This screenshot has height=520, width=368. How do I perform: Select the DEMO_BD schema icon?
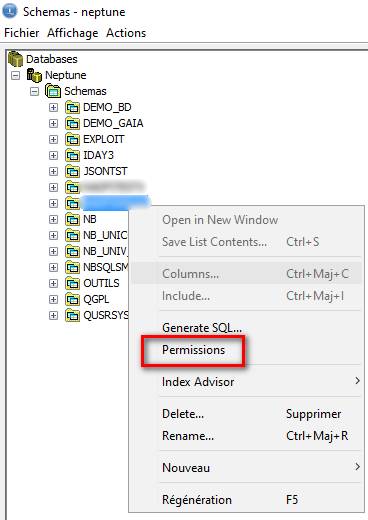coord(72,107)
